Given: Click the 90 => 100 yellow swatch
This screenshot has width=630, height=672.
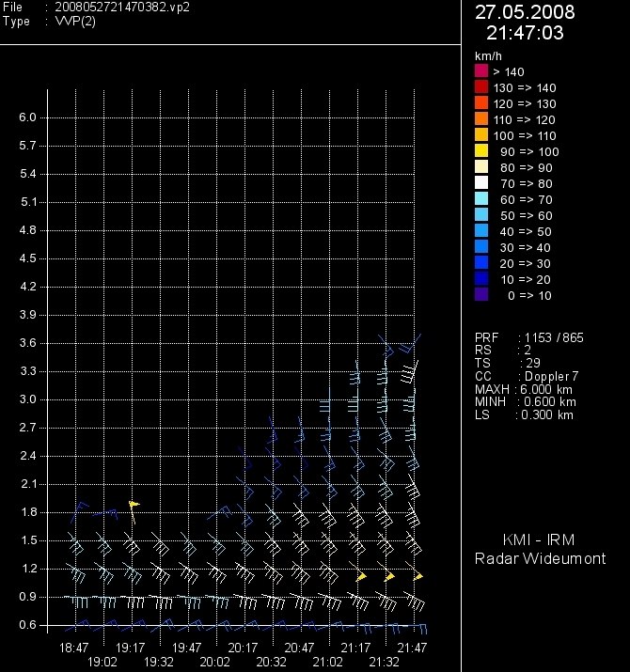Looking at the screenshot, I should click(481, 150).
